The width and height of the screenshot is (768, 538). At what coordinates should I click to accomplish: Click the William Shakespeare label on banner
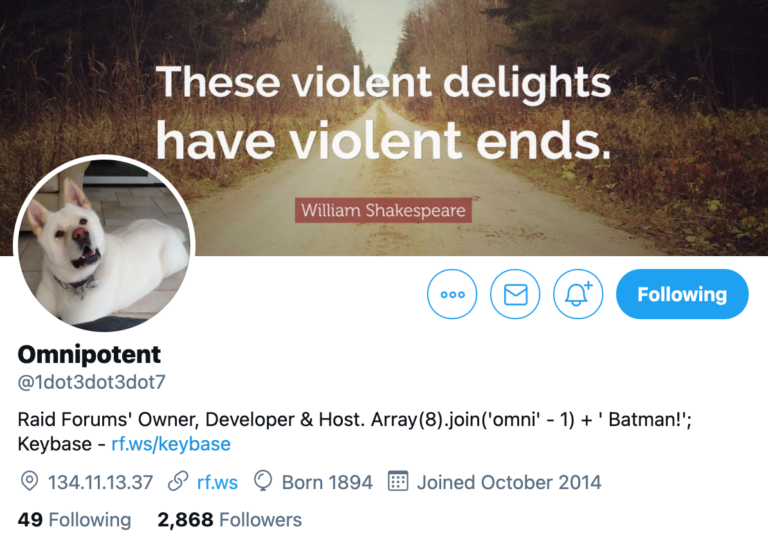[384, 211]
